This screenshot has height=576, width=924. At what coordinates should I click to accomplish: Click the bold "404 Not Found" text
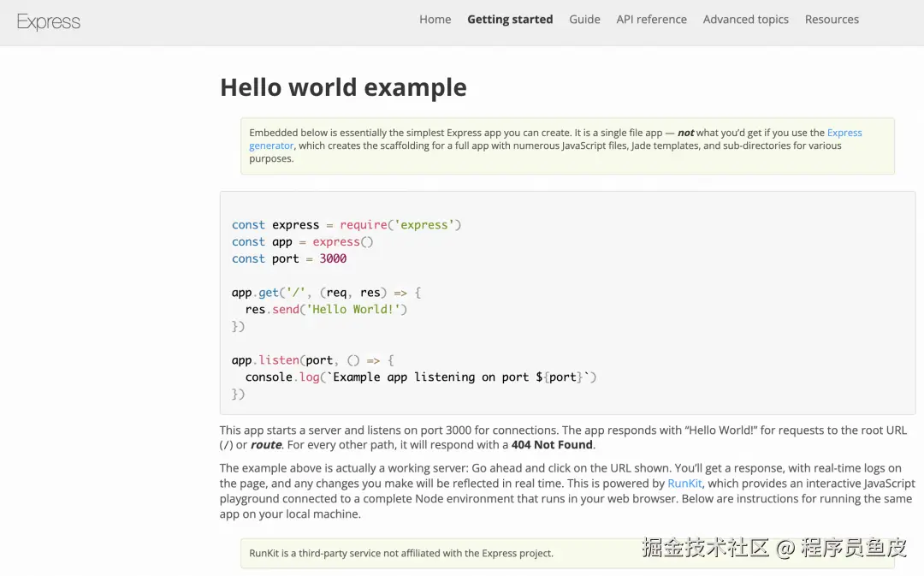[552, 445]
